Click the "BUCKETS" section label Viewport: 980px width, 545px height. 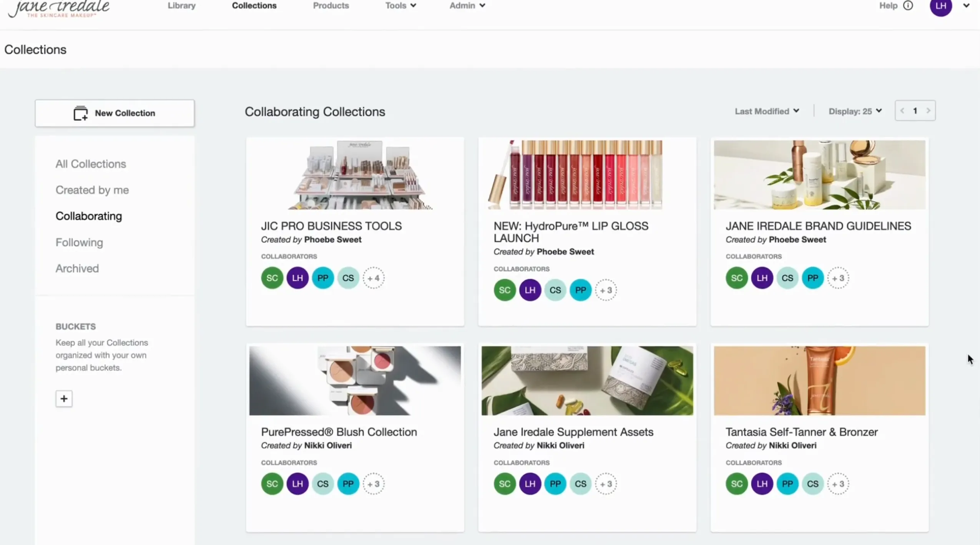tap(76, 327)
